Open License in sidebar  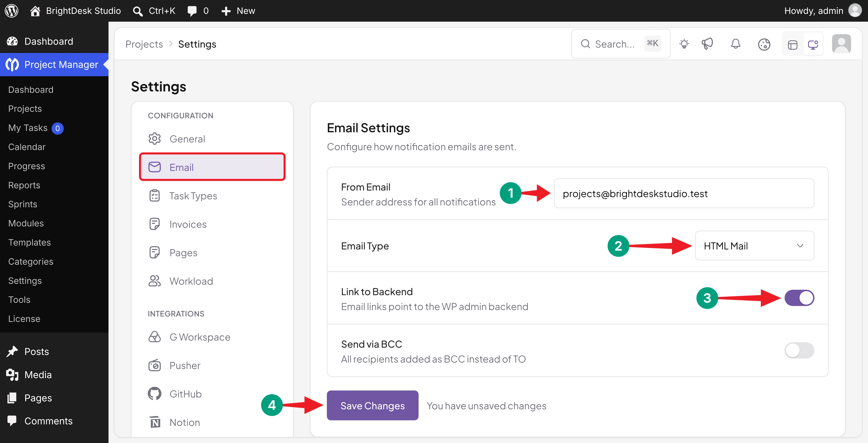pyautogui.click(x=24, y=319)
